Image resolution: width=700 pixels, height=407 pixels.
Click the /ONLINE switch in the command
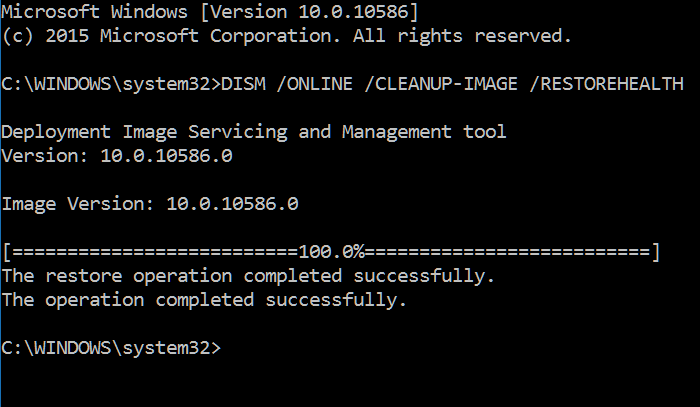314,84
